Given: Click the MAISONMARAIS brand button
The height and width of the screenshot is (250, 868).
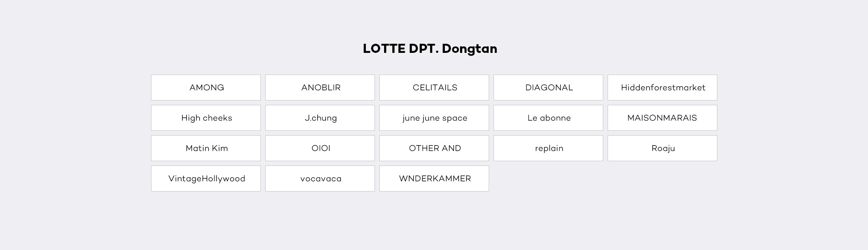Looking at the screenshot, I should point(662,118).
